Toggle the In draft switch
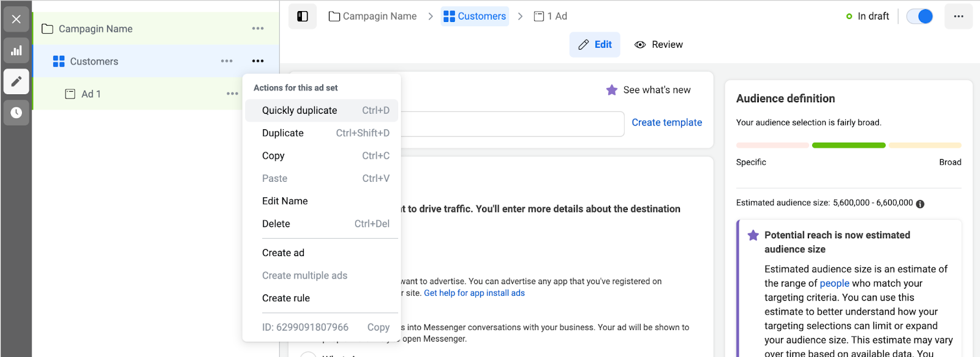Image resolution: width=980 pixels, height=357 pixels. [x=919, y=17]
